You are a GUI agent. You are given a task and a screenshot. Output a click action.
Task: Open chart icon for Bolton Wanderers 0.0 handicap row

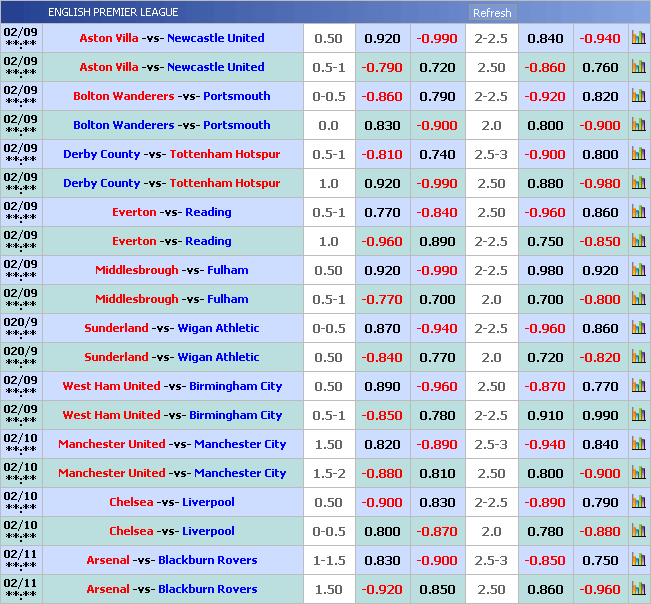click(638, 126)
